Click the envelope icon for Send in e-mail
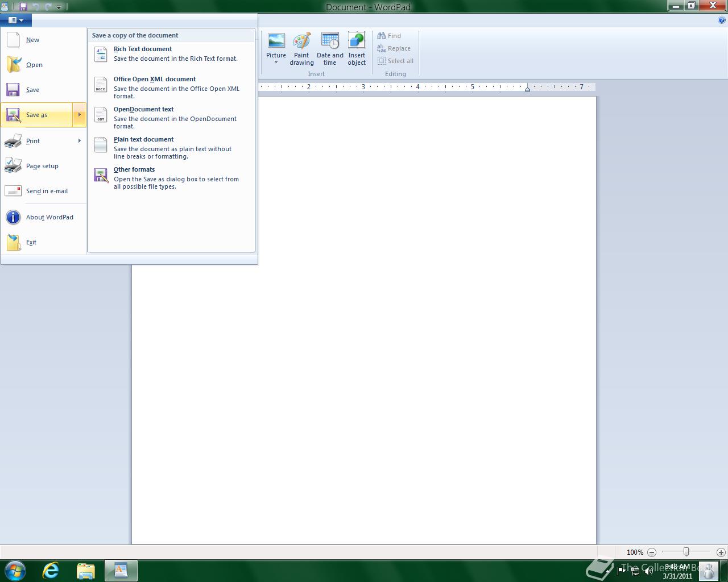The image size is (728, 582). pyautogui.click(x=13, y=191)
